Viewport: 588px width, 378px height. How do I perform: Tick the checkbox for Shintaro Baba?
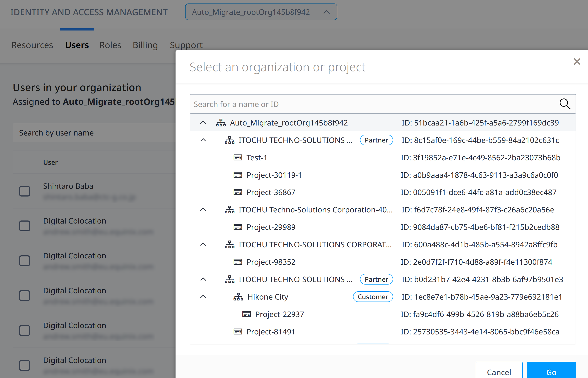tap(25, 191)
